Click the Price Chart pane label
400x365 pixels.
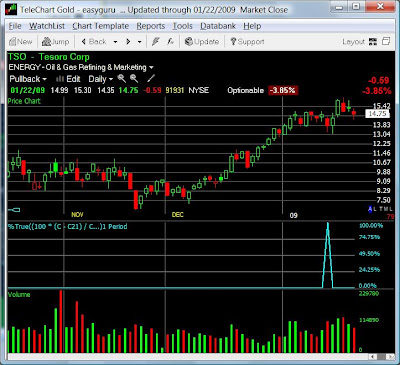point(24,101)
